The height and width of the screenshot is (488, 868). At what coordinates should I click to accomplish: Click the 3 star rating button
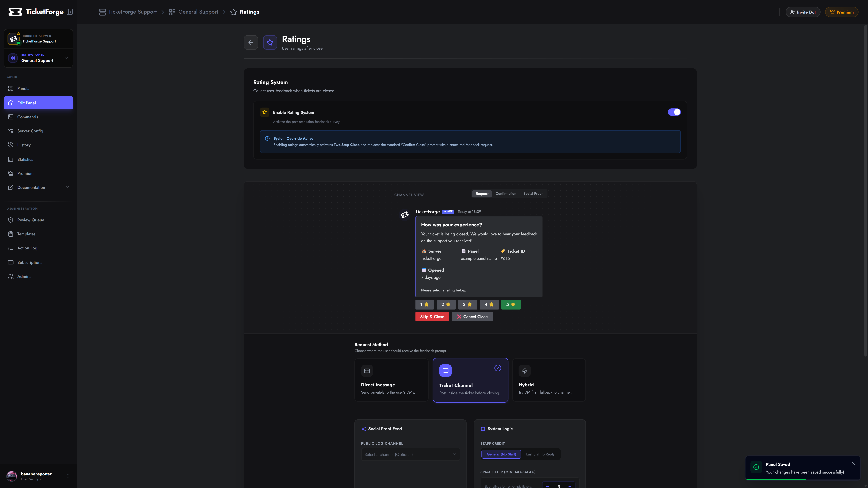pyautogui.click(x=468, y=304)
